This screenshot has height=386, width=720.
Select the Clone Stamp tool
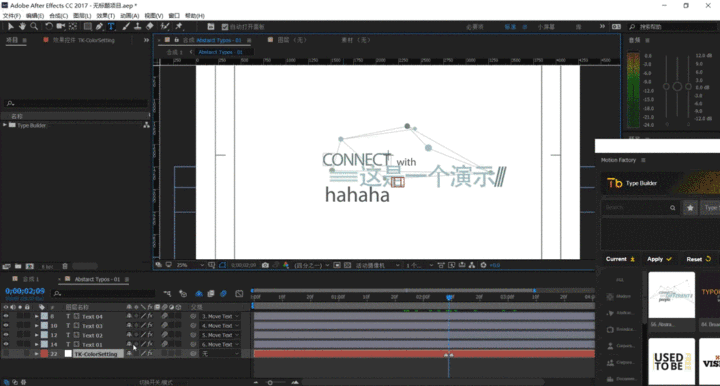point(137,27)
